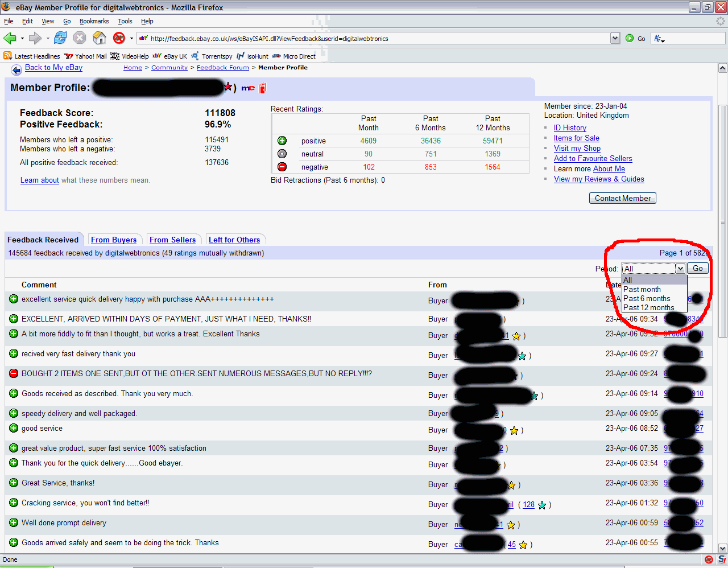
Task: Open the Tools menu
Action: tap(125, 21)
